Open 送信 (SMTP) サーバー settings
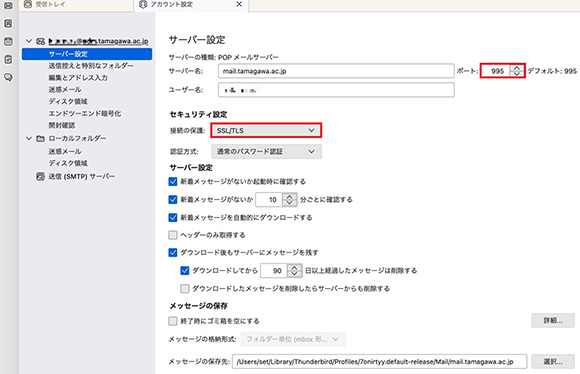This screenshot has height=374, width=580. [x=82, y=176]
